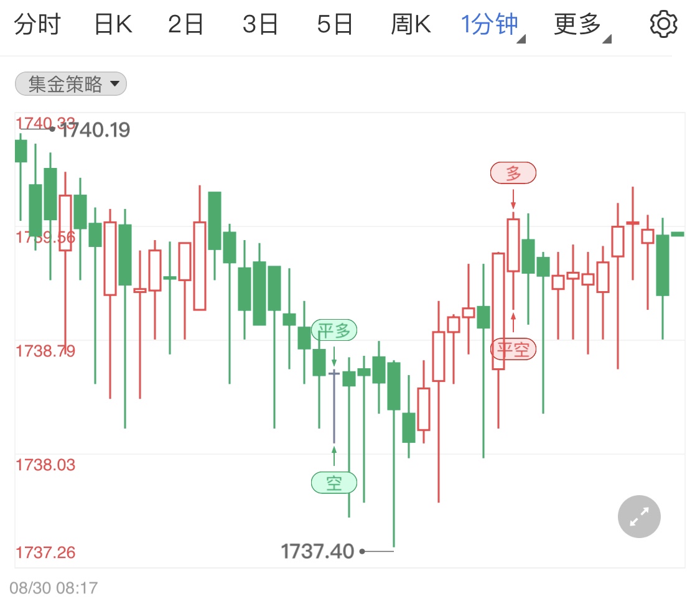Viewport: 700px width, 604px height.
Task: Click the green 空 signal label
Action: [334, 483]
